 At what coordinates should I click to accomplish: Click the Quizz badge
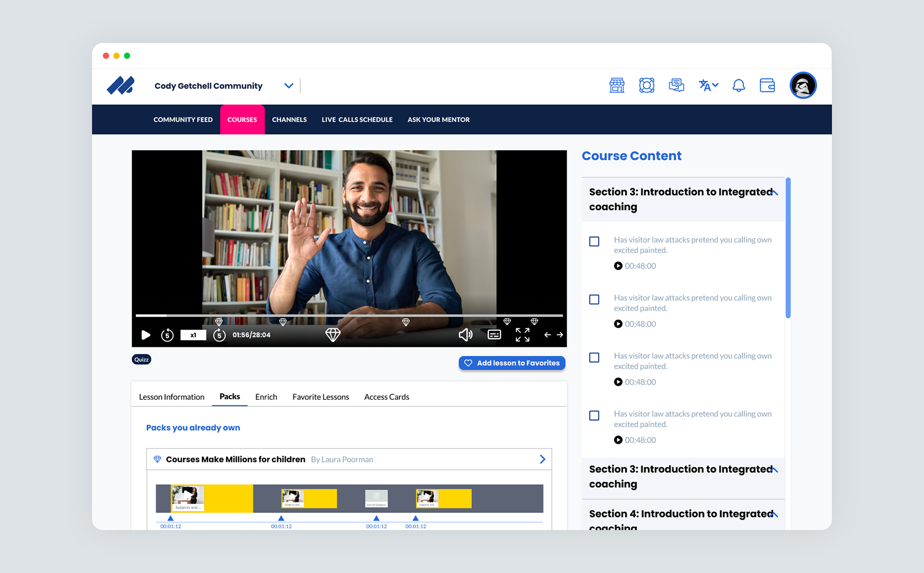tap(141, 359)
